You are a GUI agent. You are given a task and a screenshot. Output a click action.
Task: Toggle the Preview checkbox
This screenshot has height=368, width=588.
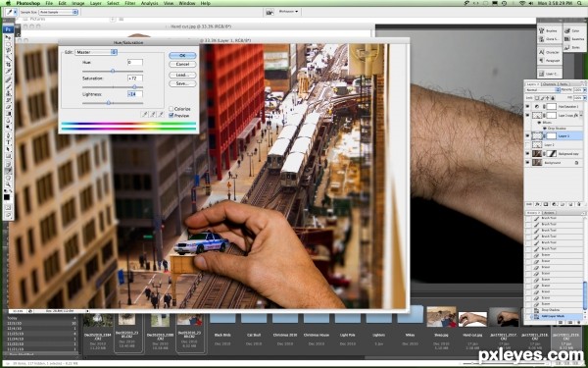tap(171, 115)
